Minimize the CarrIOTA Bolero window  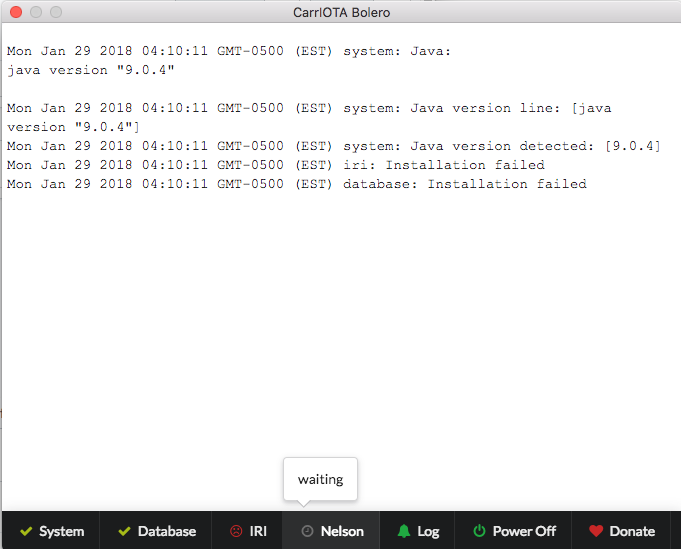coord(36,12)
